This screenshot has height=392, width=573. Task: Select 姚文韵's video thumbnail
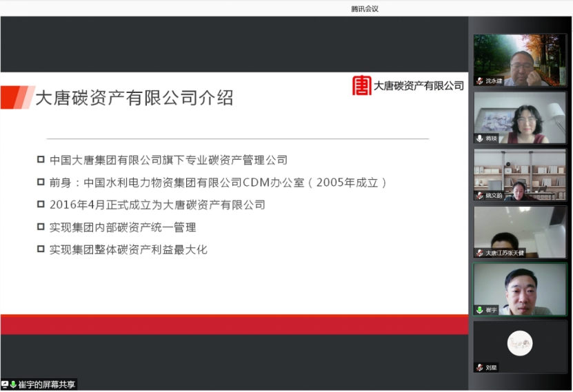(x=519, y=174)
